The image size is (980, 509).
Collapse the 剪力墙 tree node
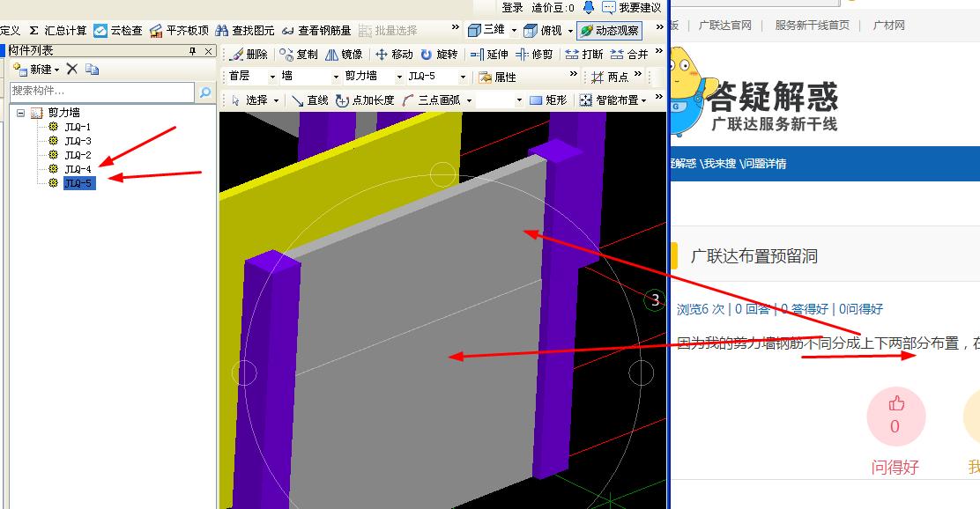click(20, 113)
